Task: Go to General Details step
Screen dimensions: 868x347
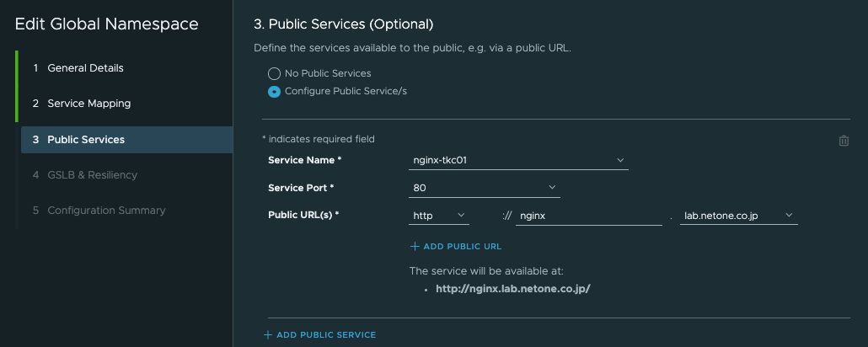Action: [85, 68]
